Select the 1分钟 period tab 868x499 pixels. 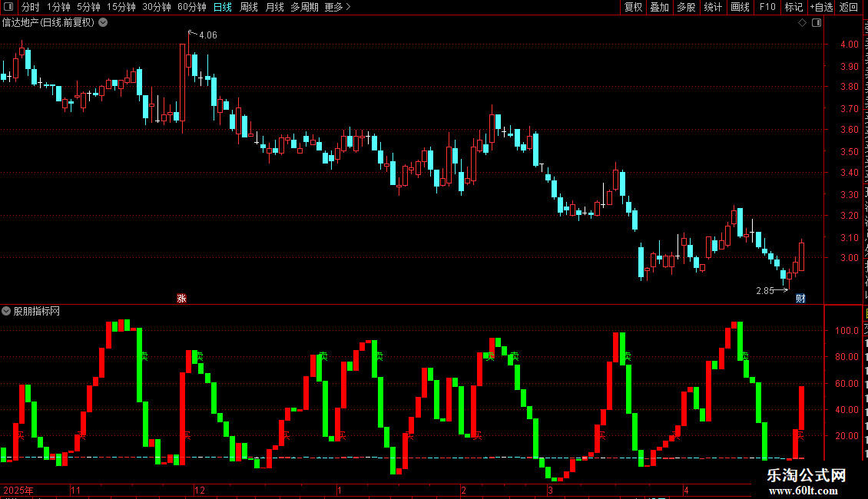point(58,7)
